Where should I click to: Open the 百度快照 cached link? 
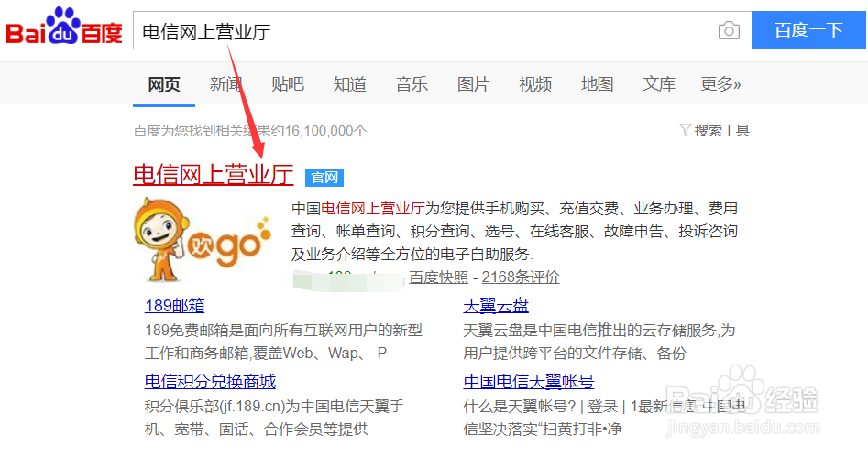439,277
